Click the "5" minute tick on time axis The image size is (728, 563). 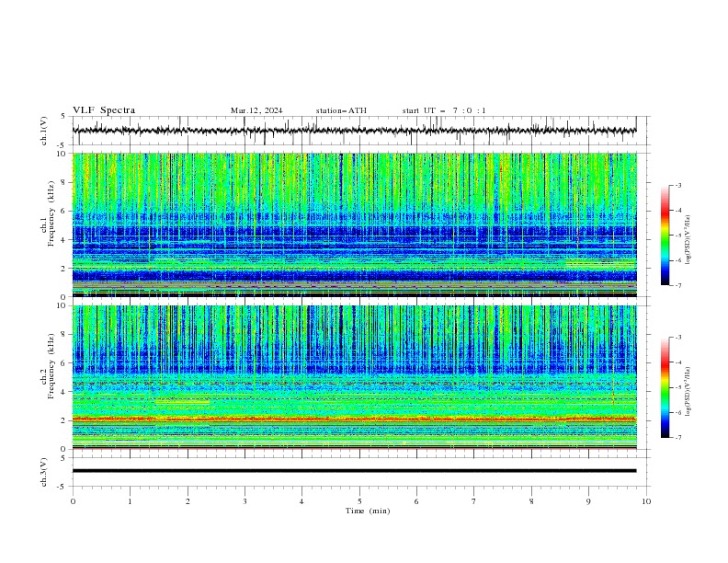(359, 501)
